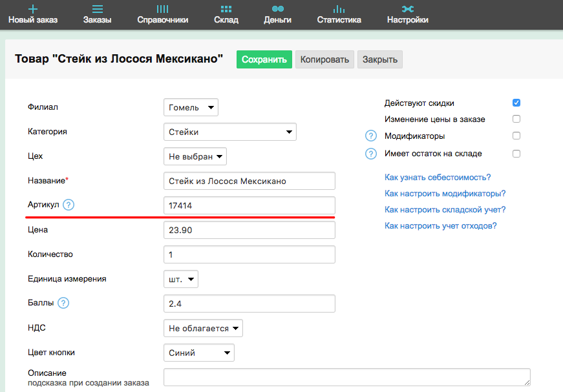563x392 pixels.
Task: Open the Филиал dropdown showing Гомель
Action: click(191, 107)
